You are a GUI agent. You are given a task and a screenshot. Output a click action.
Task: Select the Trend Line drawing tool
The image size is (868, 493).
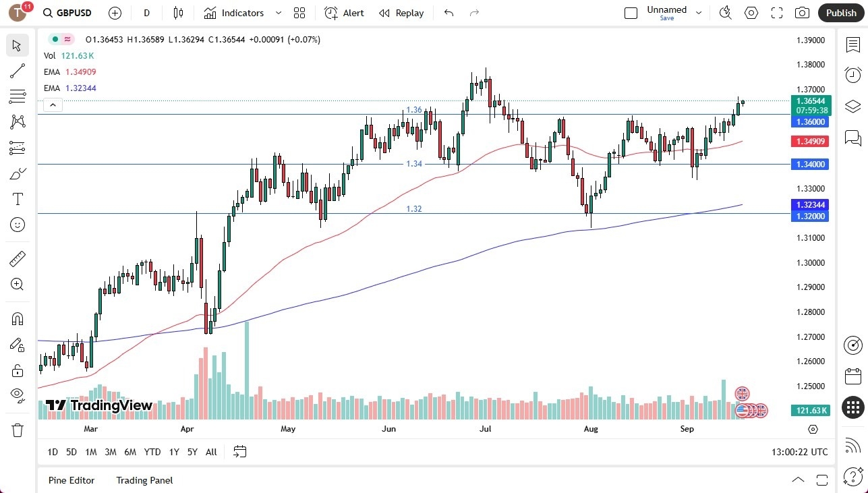tap(18, 71)
